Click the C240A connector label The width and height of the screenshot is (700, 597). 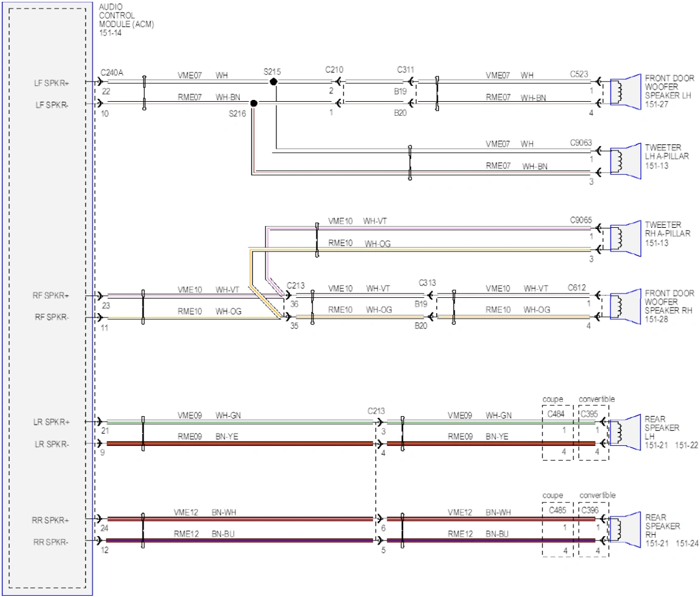pyautogui.click(x=111, y=72)
